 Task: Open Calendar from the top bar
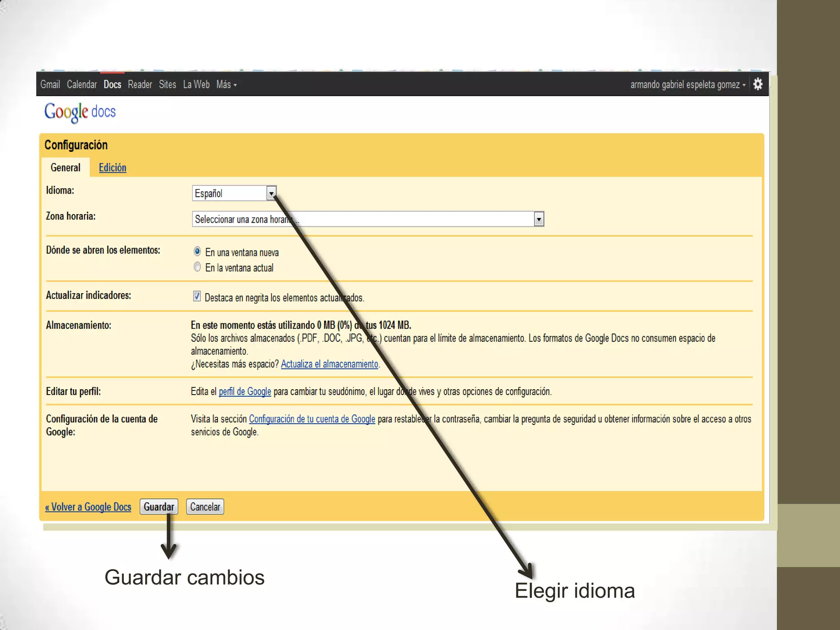click(x=82, y=84)
